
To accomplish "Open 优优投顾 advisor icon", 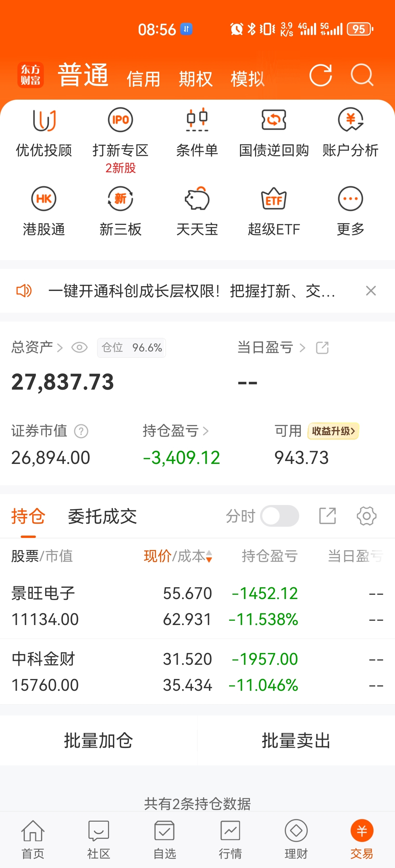I will [x=44, y=120].
